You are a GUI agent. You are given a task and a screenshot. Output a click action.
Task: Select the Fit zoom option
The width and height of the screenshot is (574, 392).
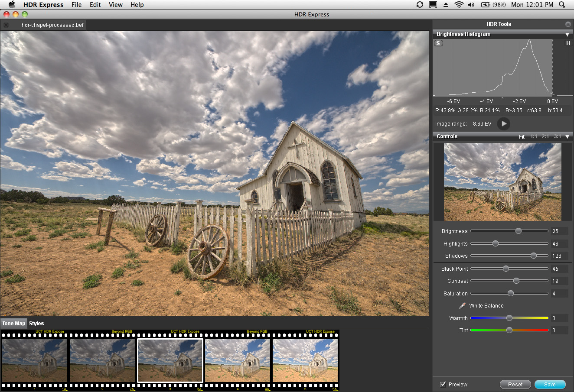(522, 136)
